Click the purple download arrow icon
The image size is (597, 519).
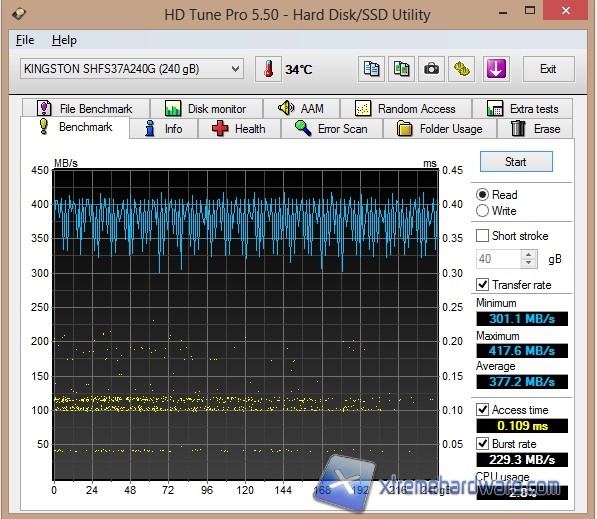click(x=496, y=69)
